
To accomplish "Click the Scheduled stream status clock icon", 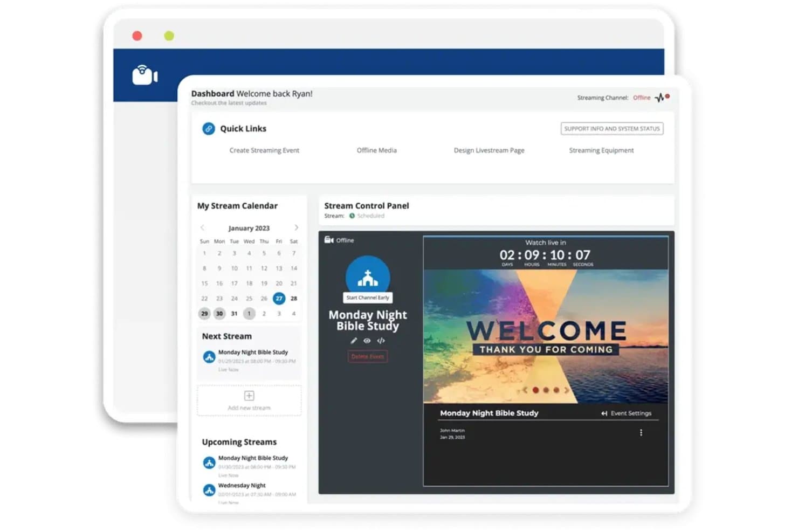I will (352, 216).
